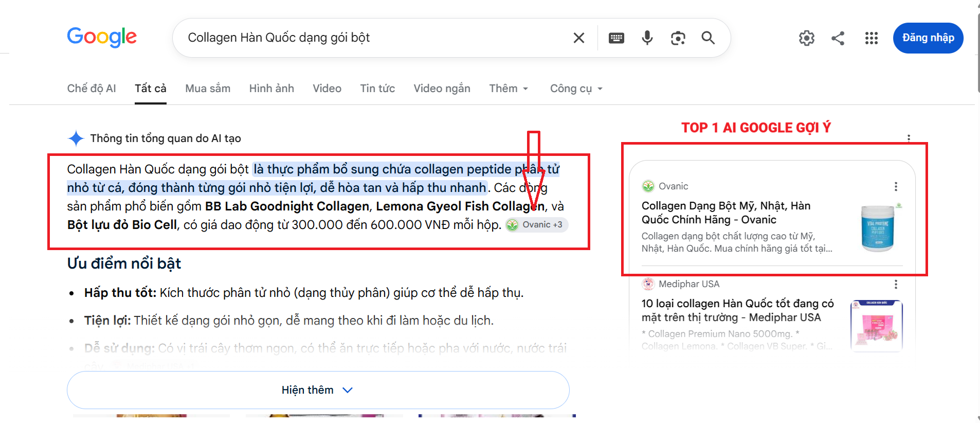980x423 pixels.
Task: Select the Video ngắn tab
Action: tap(442, 89)
